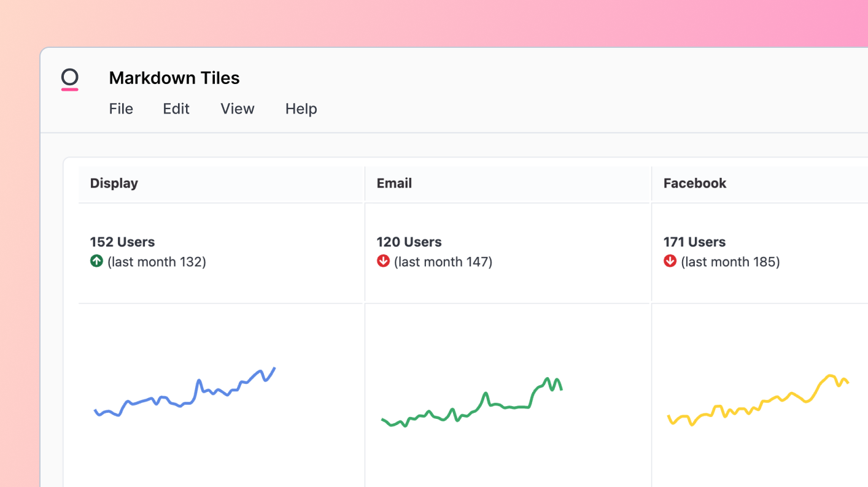
Task: Click the 152 Users value
Action: coord(122,242)
